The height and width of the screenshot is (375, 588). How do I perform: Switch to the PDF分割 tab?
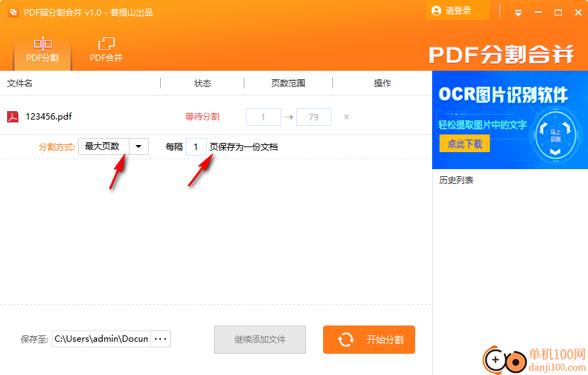pyautogui.click(x=43, y=50)
